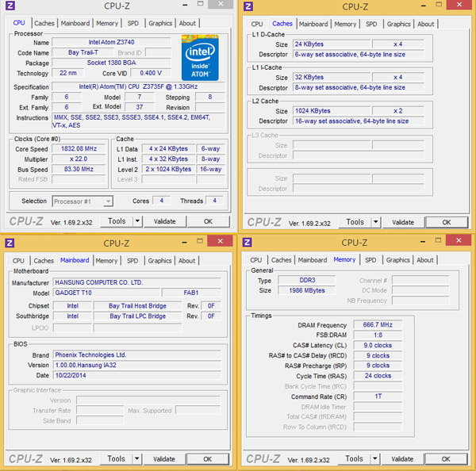Click the Code Name value Bay Trail-T
The width and height of the screenshot is (476, 471).
(x=83, y=52)
